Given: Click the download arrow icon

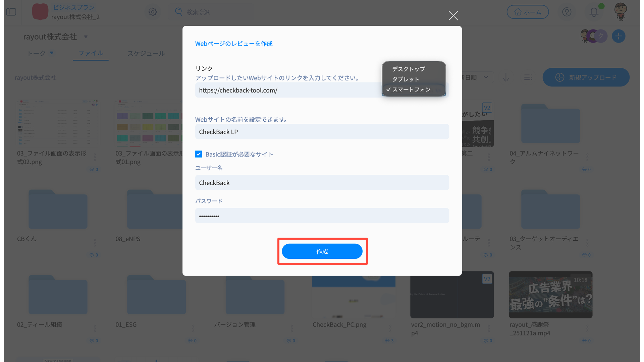Looking at the screenshot, I should click(506, 78).
